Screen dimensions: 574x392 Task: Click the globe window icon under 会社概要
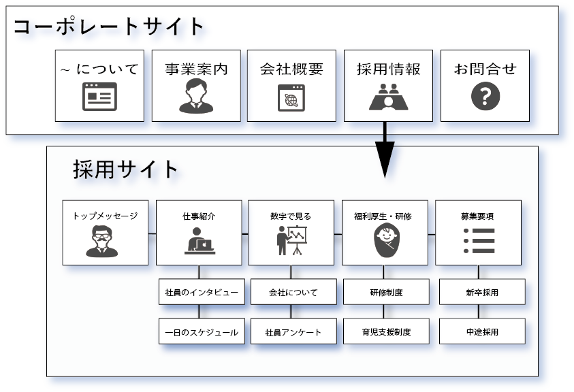tap(291, 97)
